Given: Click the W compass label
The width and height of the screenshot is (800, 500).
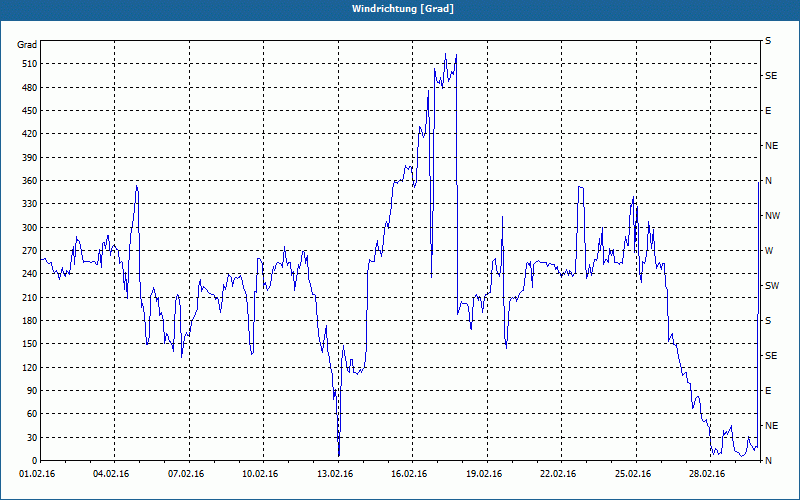Looking at the screenshot, I should tap(769, 251).
